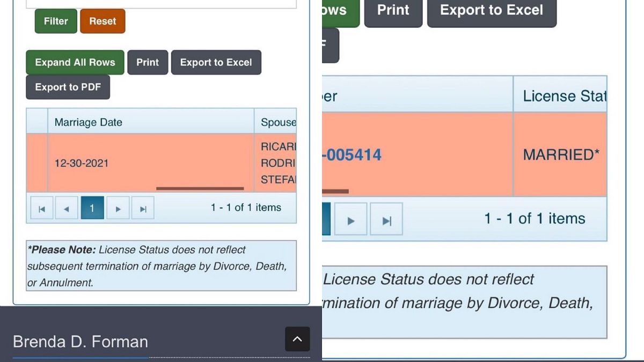The height and width of the screenshot is (362, 644).
Task: Go to next page in left pager
Action: (118, 209)
